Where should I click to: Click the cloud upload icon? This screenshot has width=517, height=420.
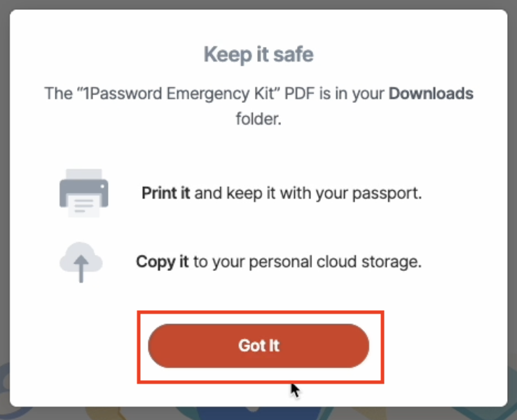click(x=81, y=262)
